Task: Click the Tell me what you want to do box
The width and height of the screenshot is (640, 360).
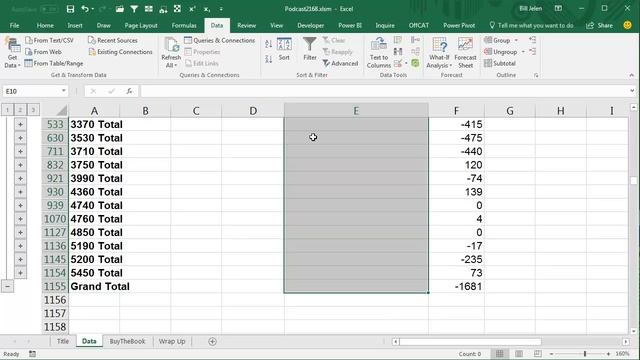Action: click(x=531, y=25)
